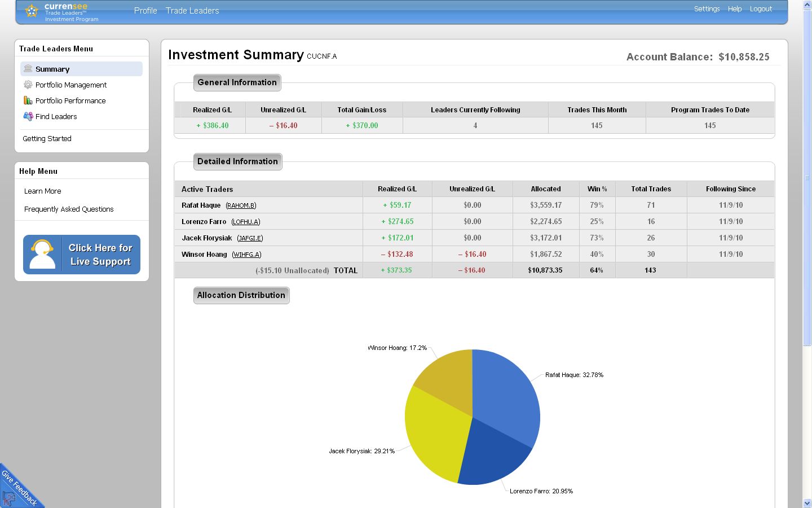Open Portfolio Performance page
This screenshot has height=508, width=812.
click(x=70, y=100)
